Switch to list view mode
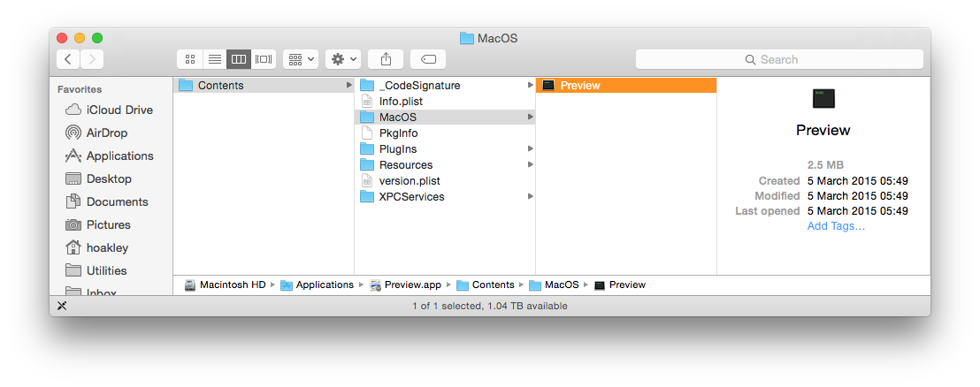This screenshot has width=980, height=387. tap(214, 59)
